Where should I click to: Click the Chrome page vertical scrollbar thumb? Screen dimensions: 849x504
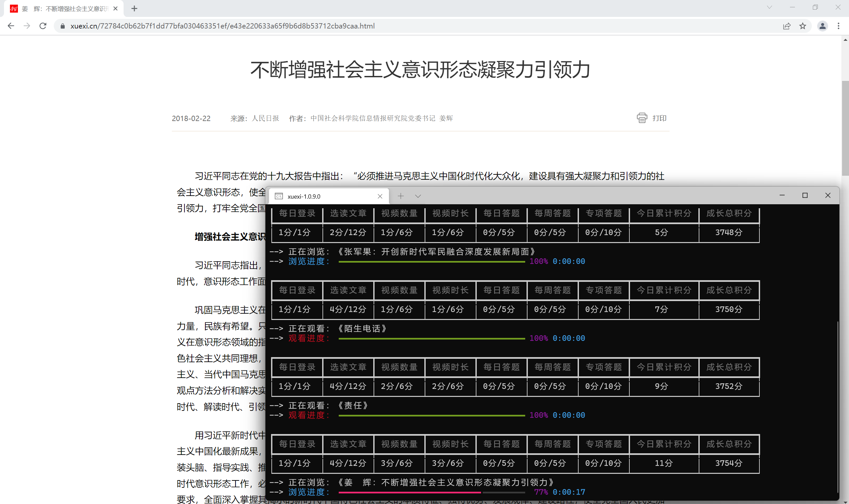845,128
